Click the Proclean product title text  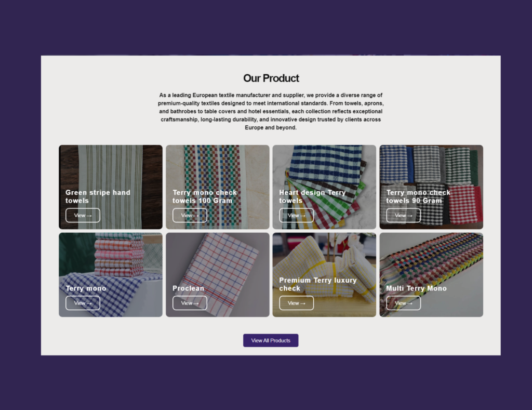click(x=188, y=288)
